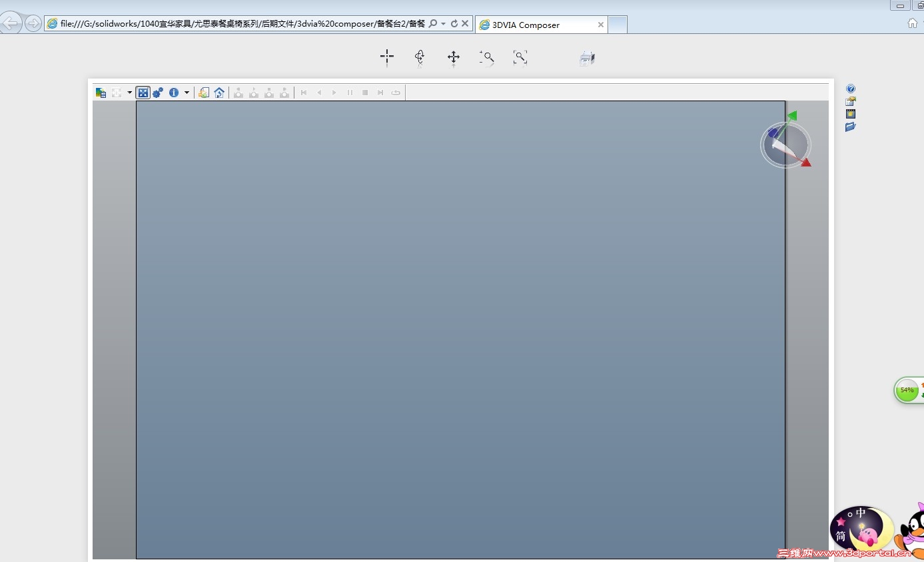Screen dimensions: 924x562
Task: Click the second grayed camera view icon
Action: tap(254, 93)
